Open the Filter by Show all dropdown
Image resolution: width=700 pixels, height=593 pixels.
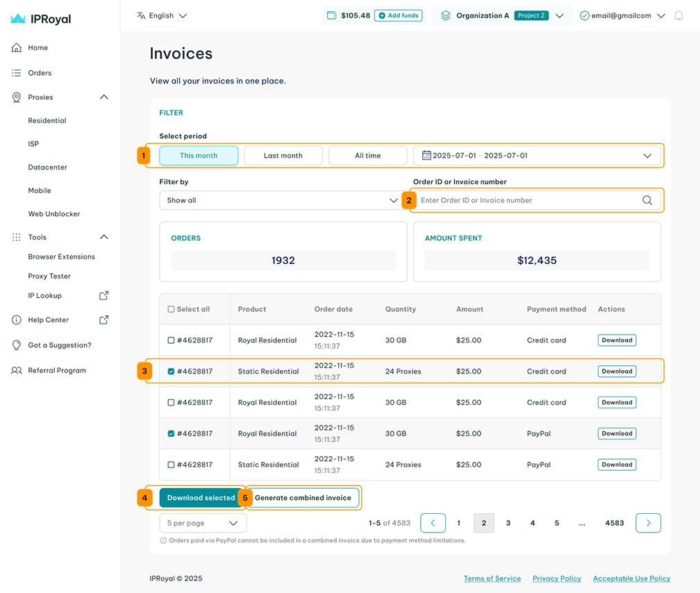click(280, 201)
